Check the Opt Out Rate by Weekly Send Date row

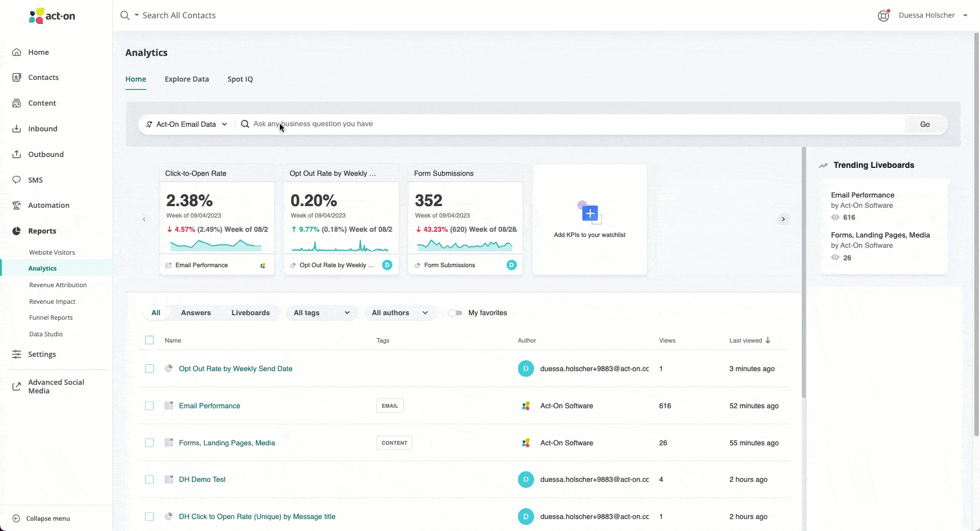click(x=150, y=369)
